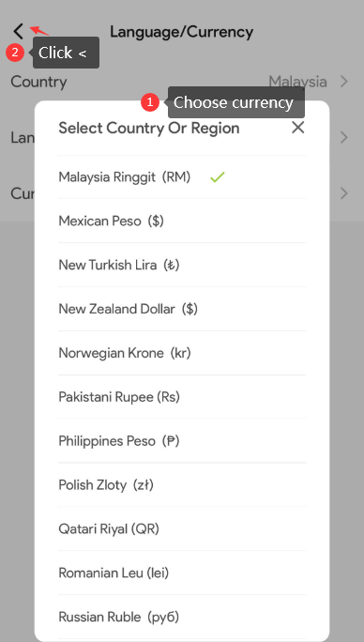
Task: Expand the Currency row chevron
Action: 344,192
